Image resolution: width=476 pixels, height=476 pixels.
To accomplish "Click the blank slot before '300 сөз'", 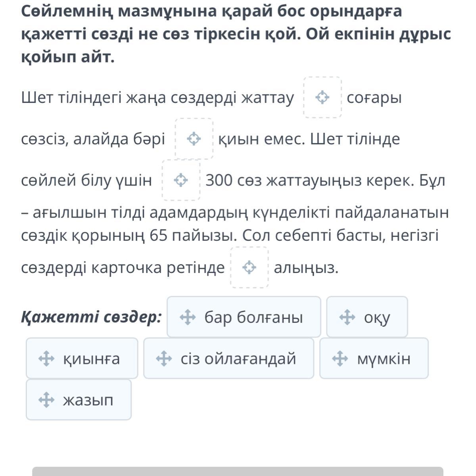I will (181, 180).
